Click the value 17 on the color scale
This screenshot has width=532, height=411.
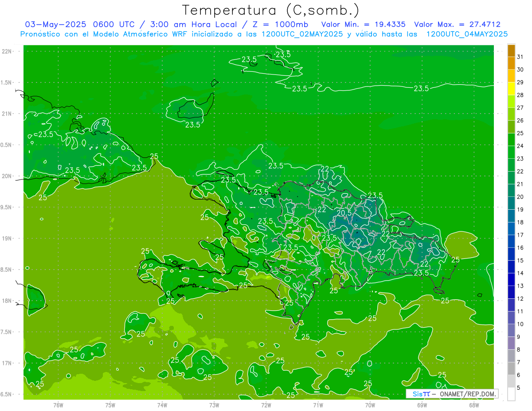pyautogui.click(x=520, y=235)
